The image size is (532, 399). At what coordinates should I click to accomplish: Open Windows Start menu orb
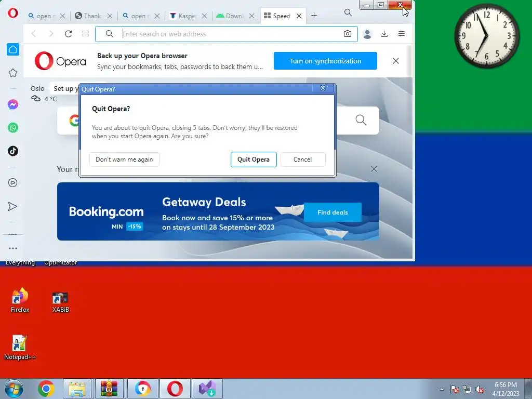(14, 389)
